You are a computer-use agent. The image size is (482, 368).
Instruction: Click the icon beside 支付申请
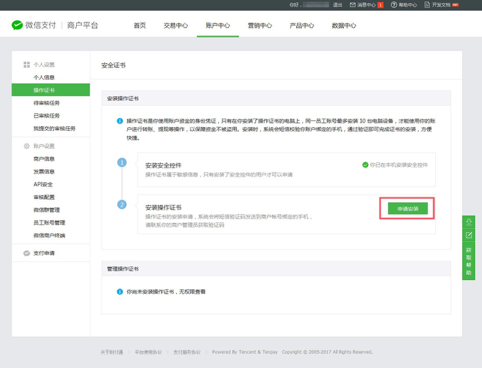click(x=27, y=253)
